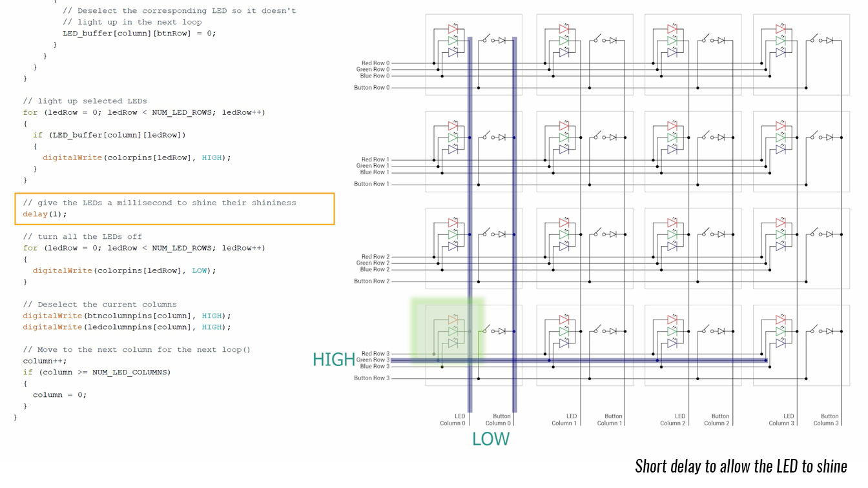Select "digitalWrite(btncolumnpins[column], HIGH);" line
868x488 pixels.
[127, 316]
